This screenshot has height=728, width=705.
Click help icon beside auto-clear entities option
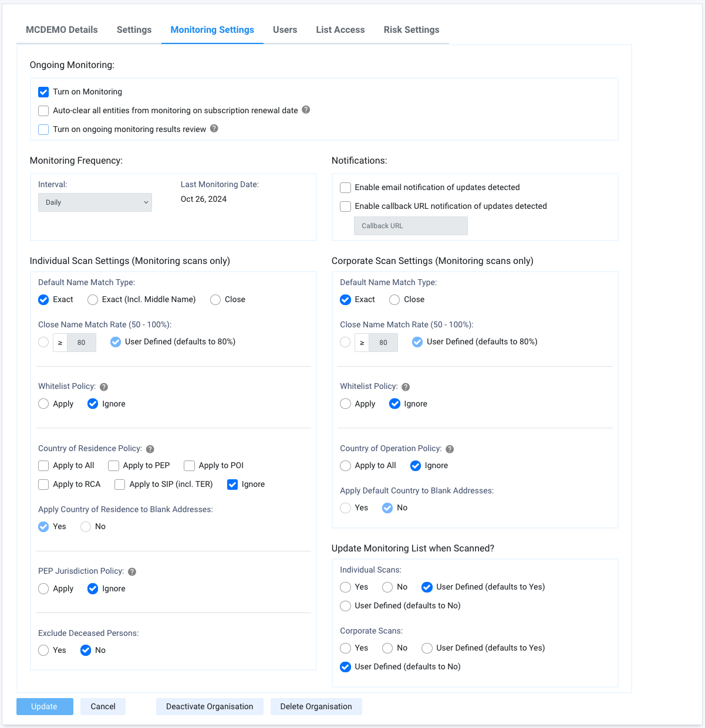306,110
